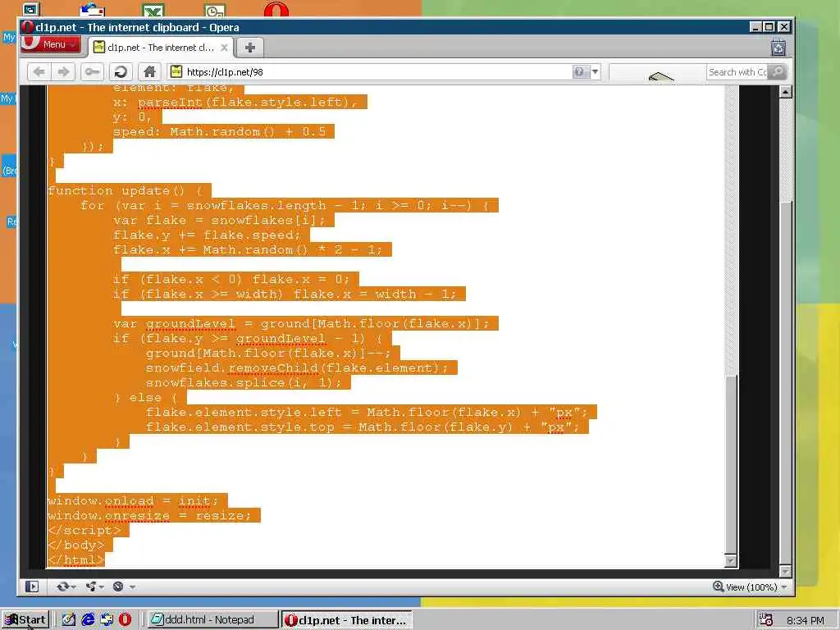840x630 pixels.
Task: Click the 8:34 PM clock
Action: [805, 620]
